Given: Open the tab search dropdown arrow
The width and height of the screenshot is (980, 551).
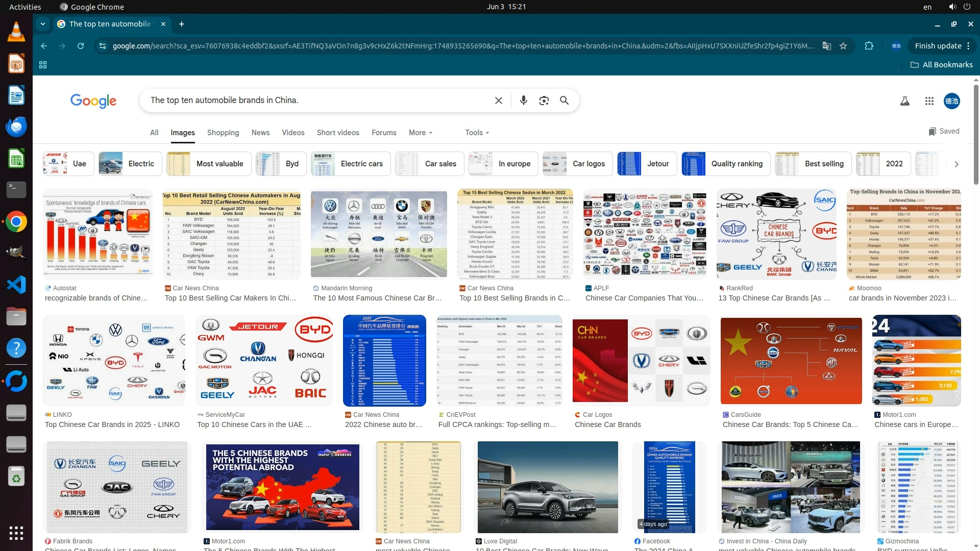Looking at the screenshot, I should 43,24.
